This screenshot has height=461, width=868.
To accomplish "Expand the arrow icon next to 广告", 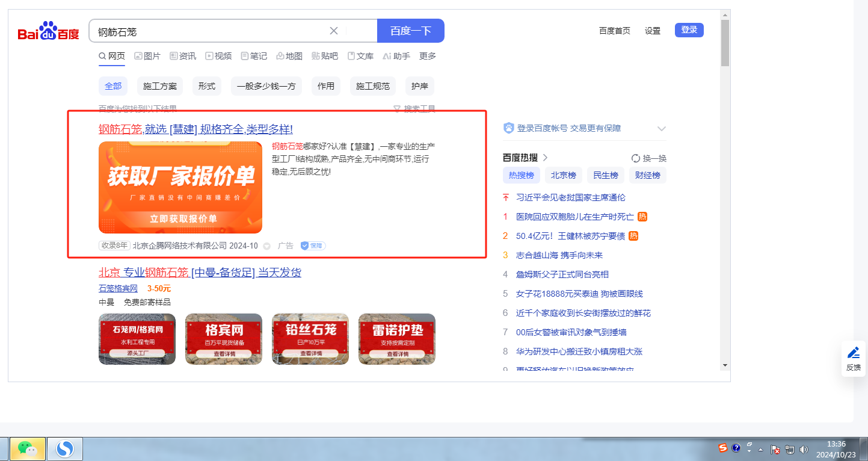I will pyautogui.click(x=267, y=246).
